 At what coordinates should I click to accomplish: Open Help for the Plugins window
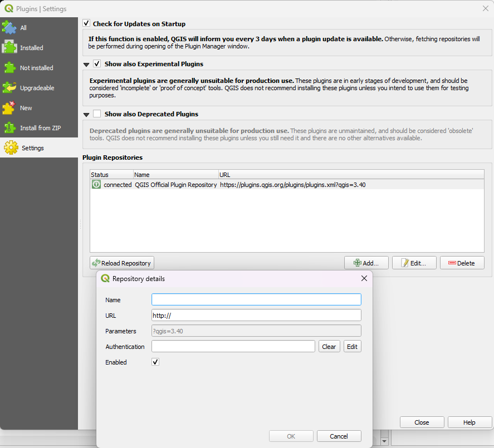[469, 422]
